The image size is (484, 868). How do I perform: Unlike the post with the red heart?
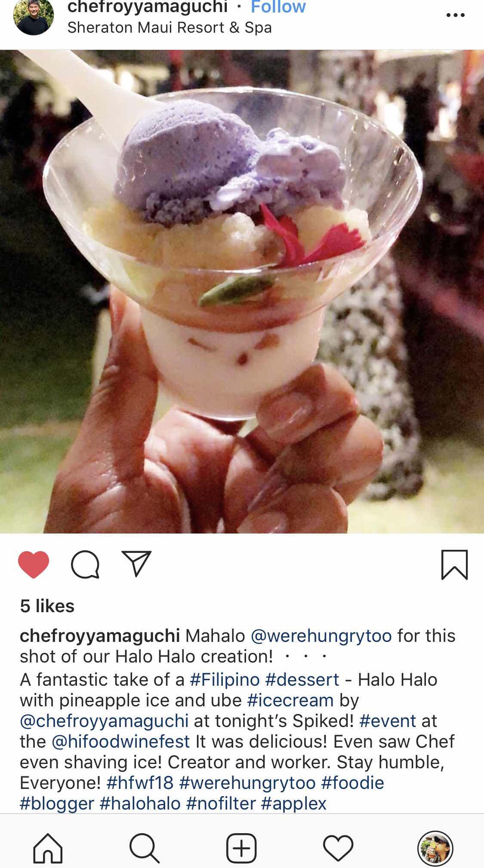[34, 564]
